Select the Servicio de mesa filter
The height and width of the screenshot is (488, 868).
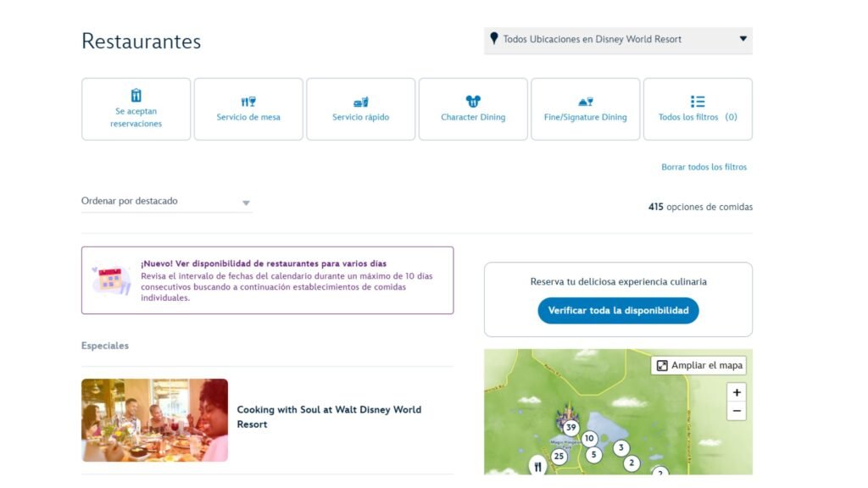click(x=248, y=109)
